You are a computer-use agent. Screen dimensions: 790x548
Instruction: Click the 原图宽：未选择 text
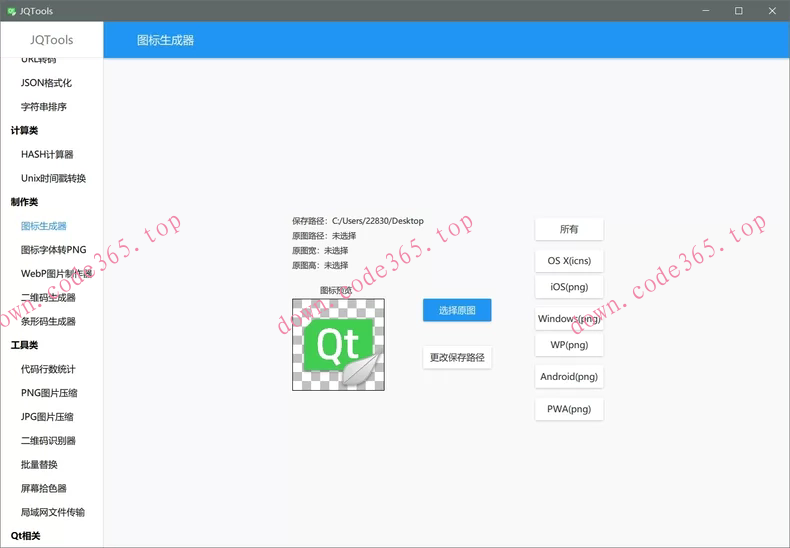pos(320,250)
